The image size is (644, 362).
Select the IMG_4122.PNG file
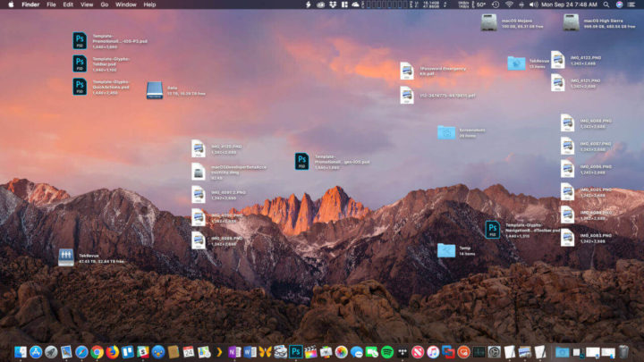tap(558, 60)
